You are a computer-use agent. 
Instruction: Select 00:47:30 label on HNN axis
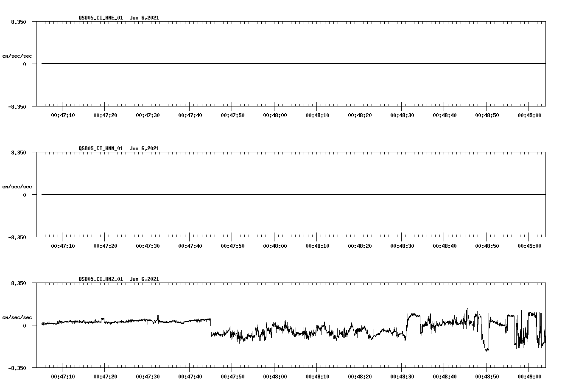(x=148, y=246)
